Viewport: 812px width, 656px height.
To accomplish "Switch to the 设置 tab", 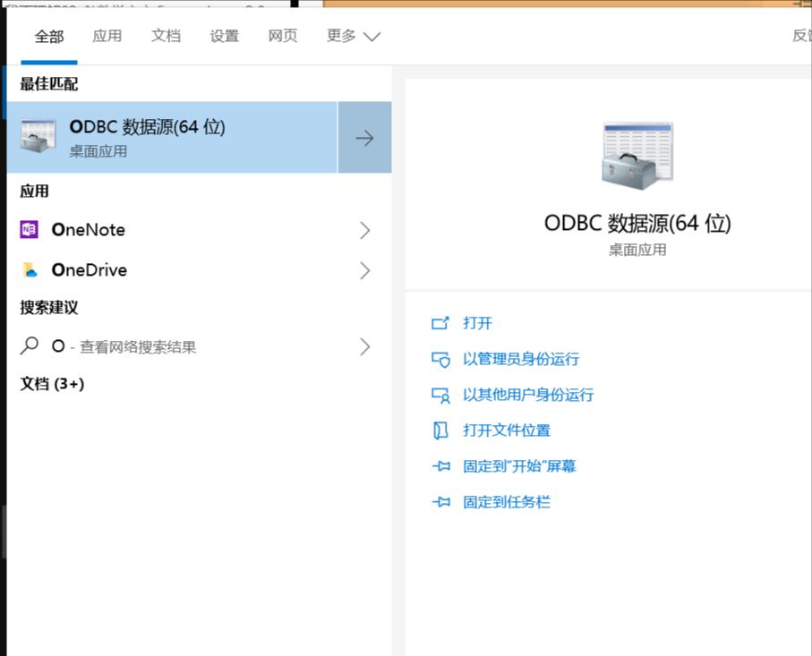I will click(x=224, y=37).
